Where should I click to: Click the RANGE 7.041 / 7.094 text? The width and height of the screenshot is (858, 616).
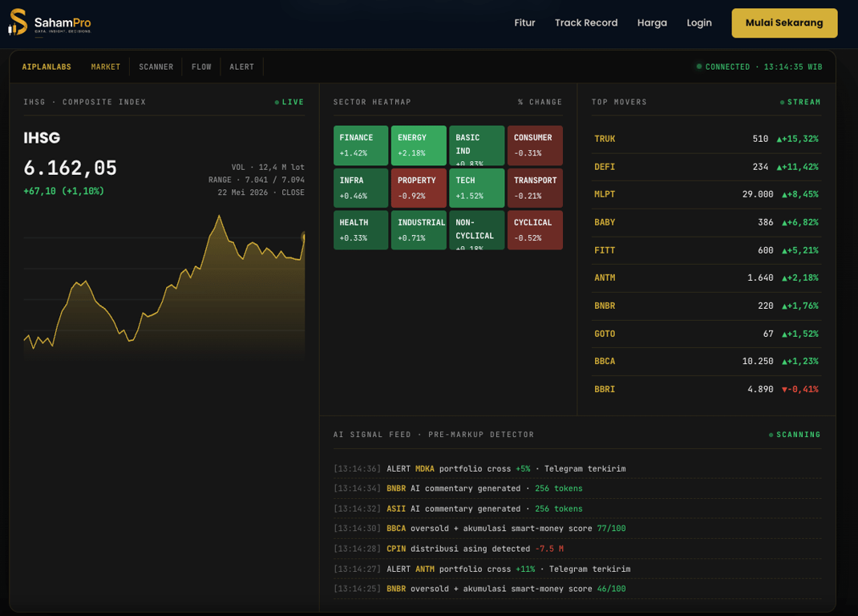(256, 180)
